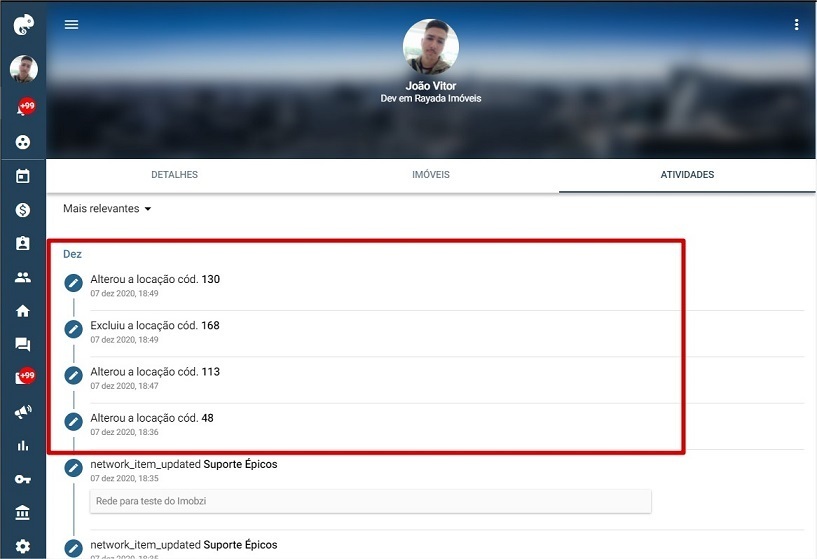817x559 pixels.
Task: Open the user avatar in sidebar
Action: click(23, 69)
